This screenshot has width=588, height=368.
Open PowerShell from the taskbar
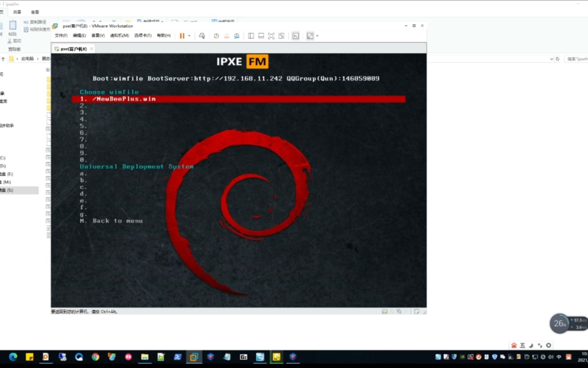(x=177, y=357)
